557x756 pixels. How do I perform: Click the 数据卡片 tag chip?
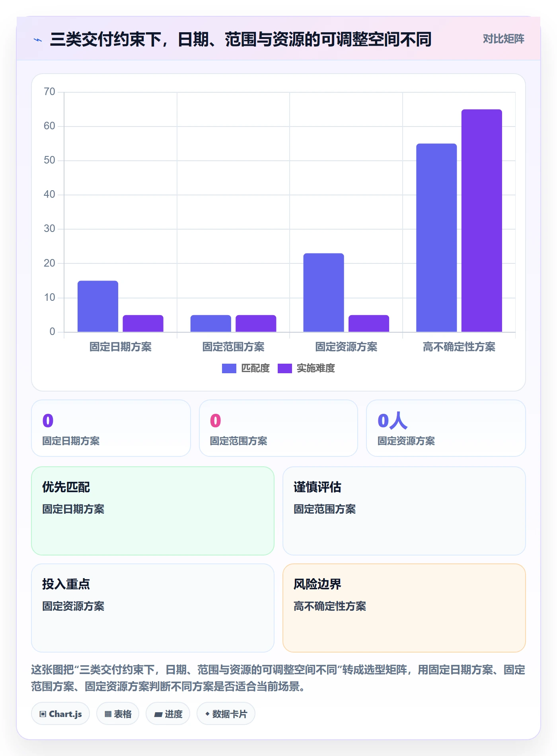[x=226, y=714]
